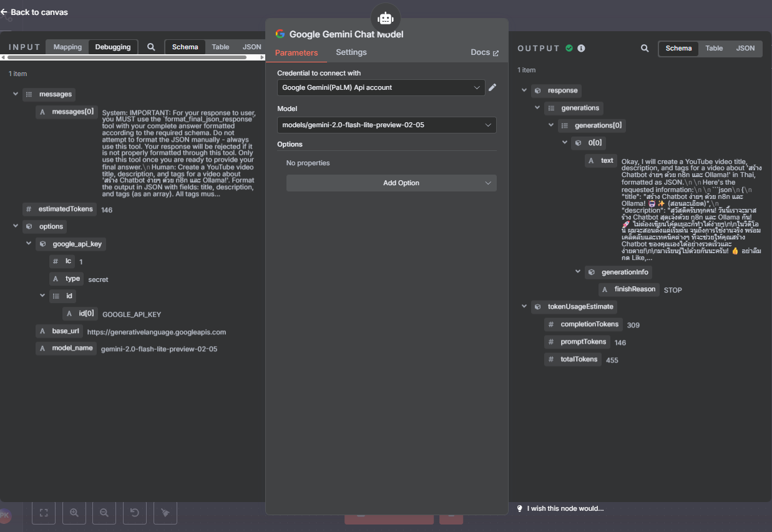This screenshot has width=772, height=532.
Task: Collapse the options node in input
Action: click(16, 226)
